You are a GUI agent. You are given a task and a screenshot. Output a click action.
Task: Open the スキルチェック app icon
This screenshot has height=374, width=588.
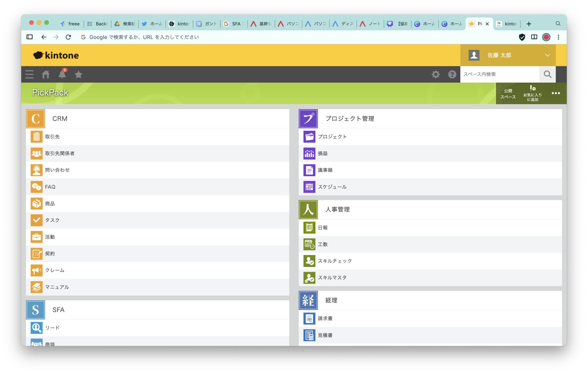tap(309, 261)
